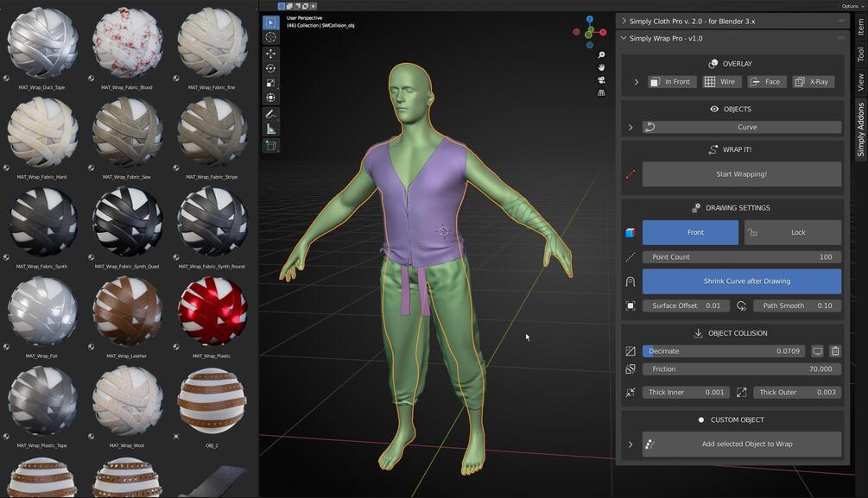This screenshot has height=498, width=868.
Task: Select the Select Box tool
Action: click(x=270, y=22)
